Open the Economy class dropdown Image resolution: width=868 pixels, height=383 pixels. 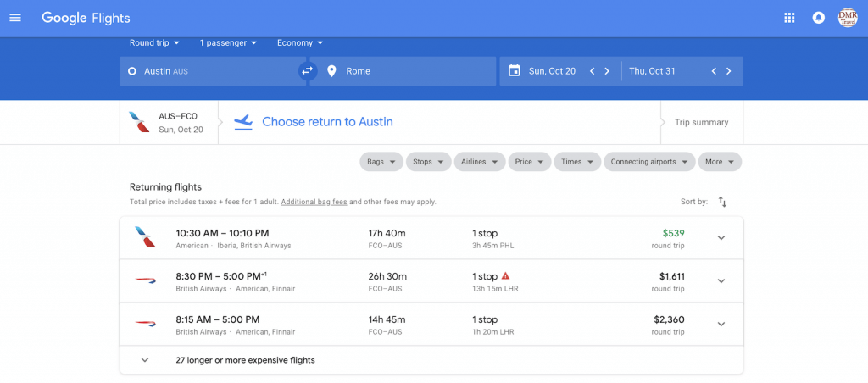click(300, 42)
